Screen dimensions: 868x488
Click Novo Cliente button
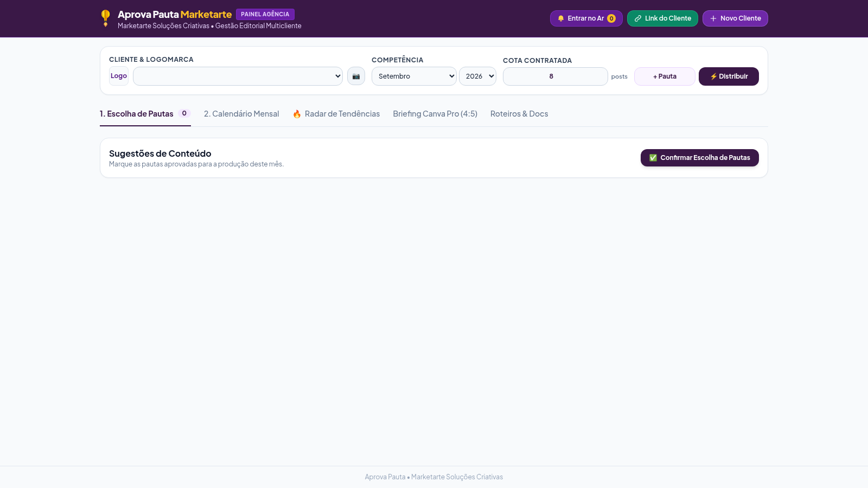[x=735, y=18]
